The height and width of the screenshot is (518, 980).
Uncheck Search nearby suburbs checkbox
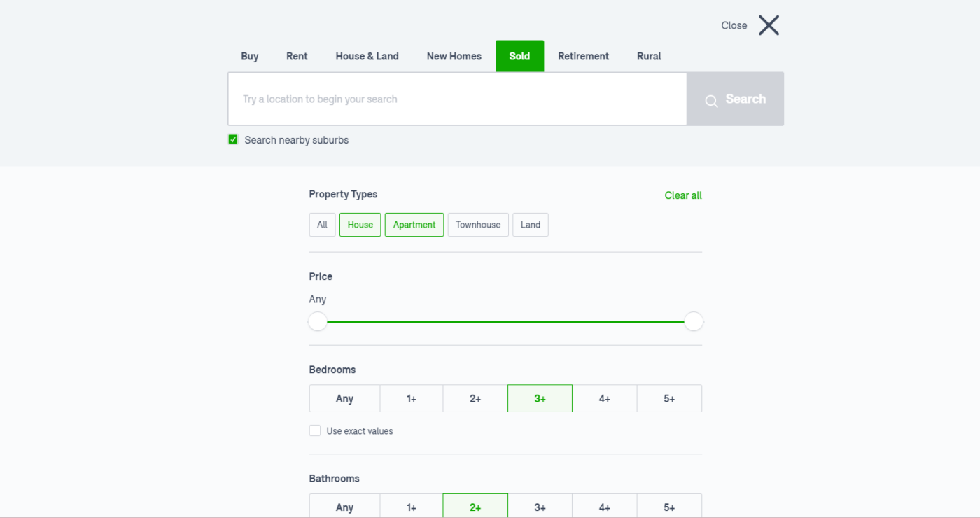[233, 140]
